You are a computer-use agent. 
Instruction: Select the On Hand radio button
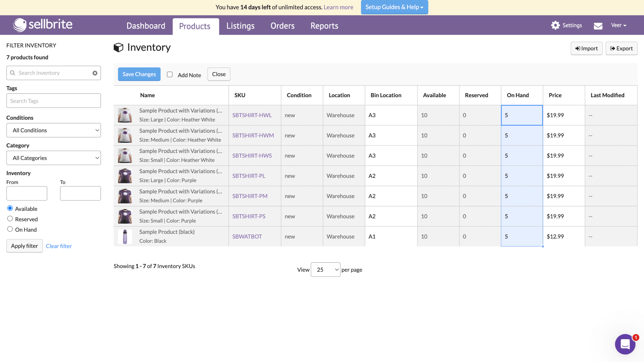point(10,229)
